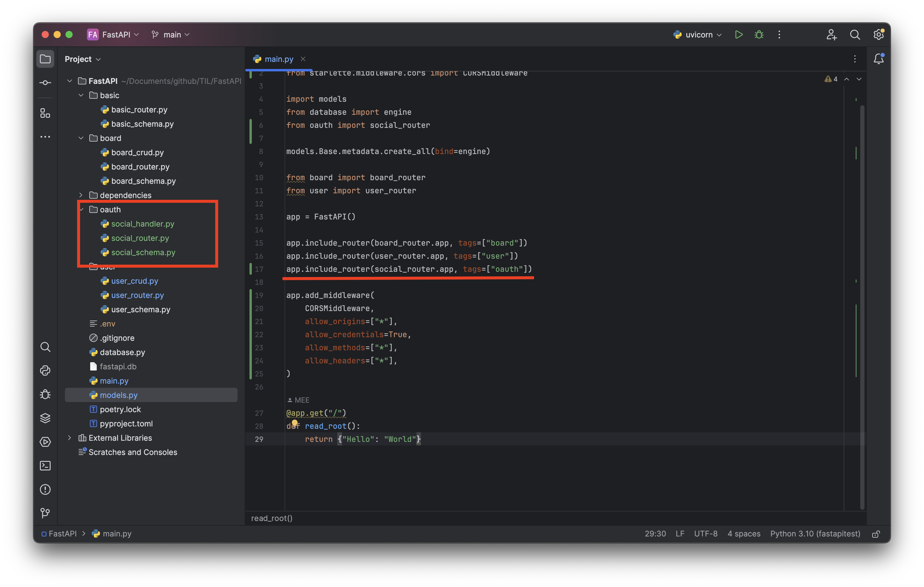The width and height of the screenshot is (924, 587).
Task: Jump to next highlighted warning arrow
Action: coord(859,79)
